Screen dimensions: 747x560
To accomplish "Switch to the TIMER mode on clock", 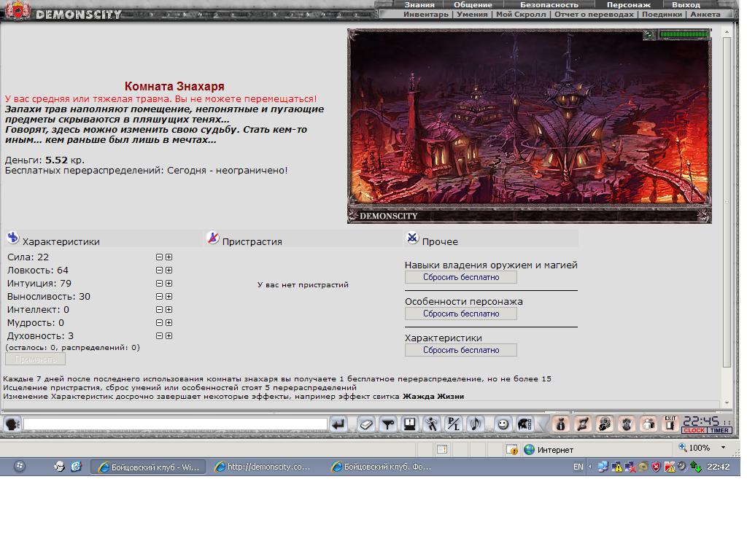I will (719, 430).
